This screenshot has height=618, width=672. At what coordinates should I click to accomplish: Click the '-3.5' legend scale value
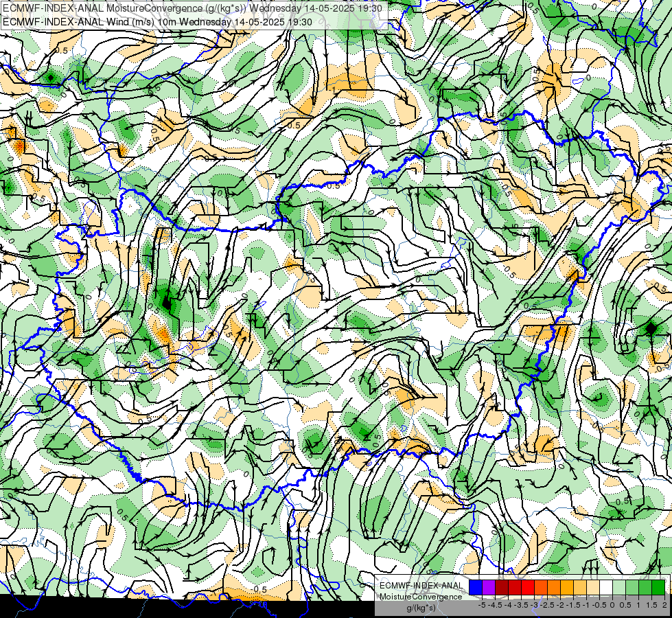click(522, 605)
